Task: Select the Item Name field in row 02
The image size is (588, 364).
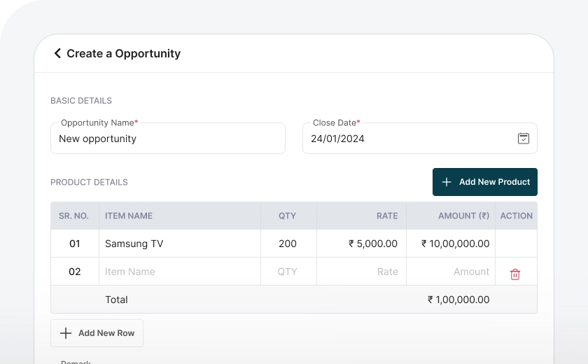Action: click(179, 272)
